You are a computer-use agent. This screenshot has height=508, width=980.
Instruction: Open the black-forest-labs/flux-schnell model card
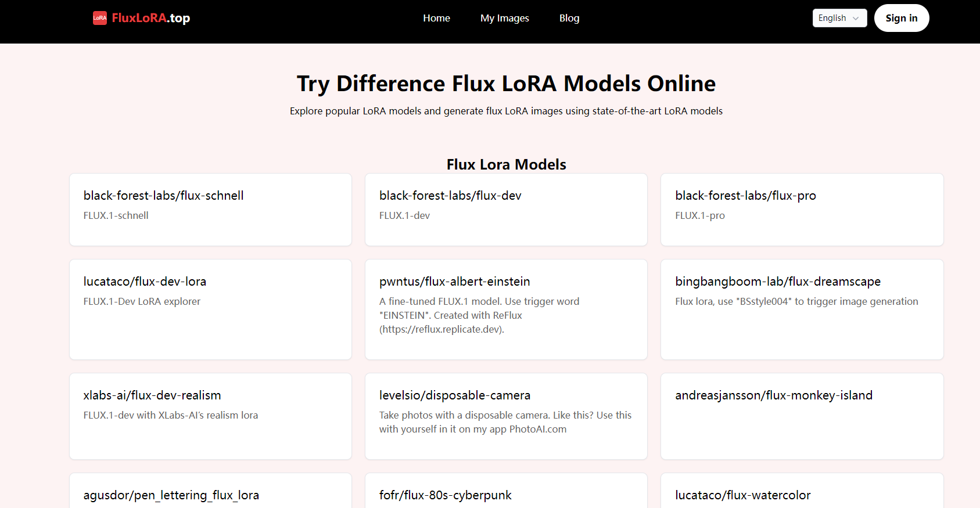point(210,210)
